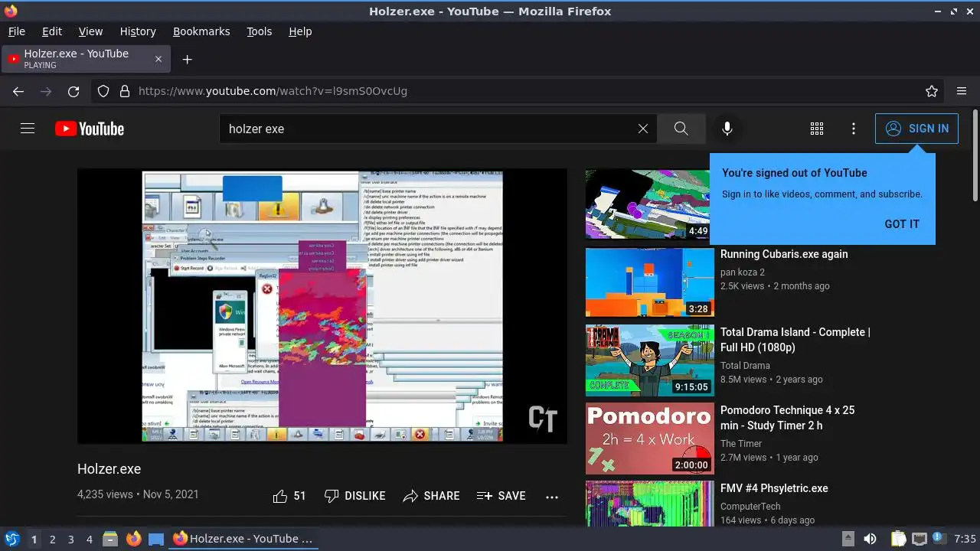Clear the search text with the X
This screenshot has width=980, height=551.
coord(643,129)
